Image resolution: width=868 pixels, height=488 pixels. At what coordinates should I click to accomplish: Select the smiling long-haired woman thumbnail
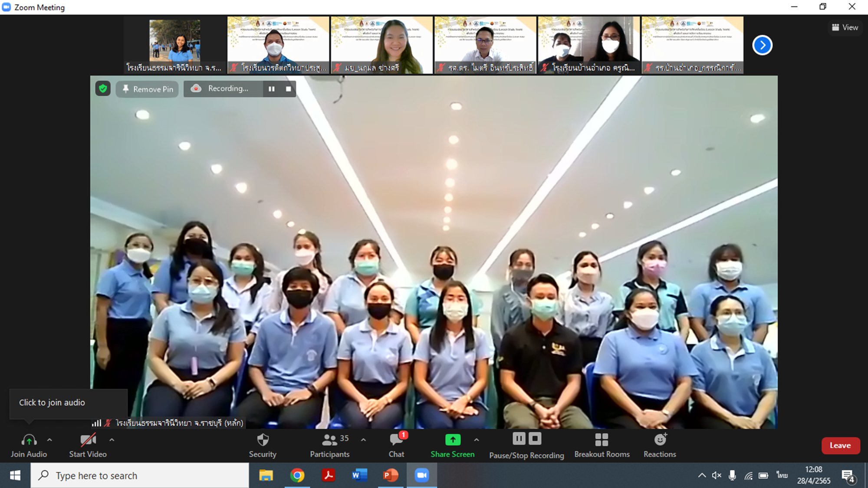click(x=382, y=45)
